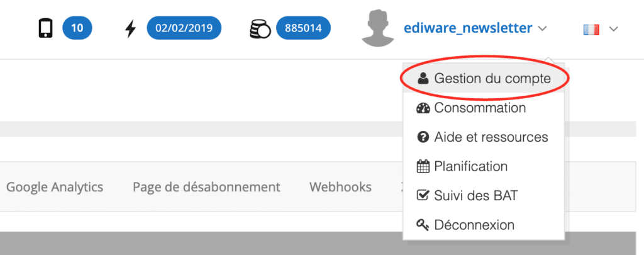This screenshot has height=255, width=644.
Task: Open the Page de désabonnement tab
Action: [206, 187]
